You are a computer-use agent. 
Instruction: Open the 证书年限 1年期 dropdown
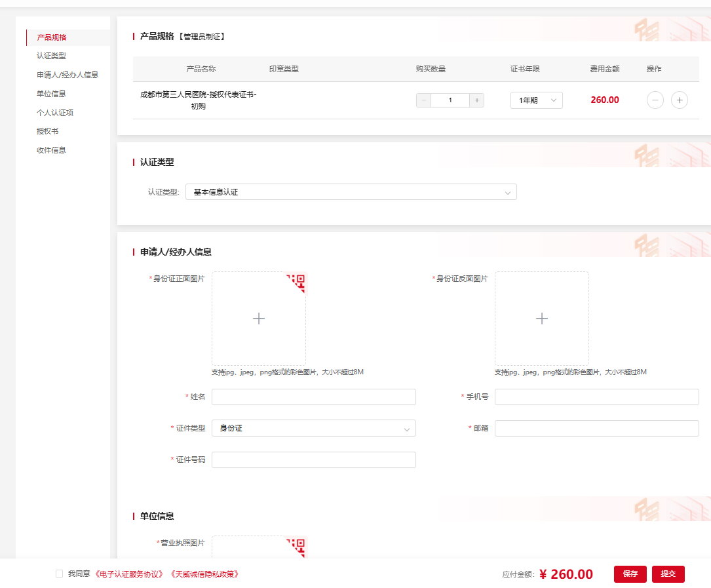click(536, 100)
